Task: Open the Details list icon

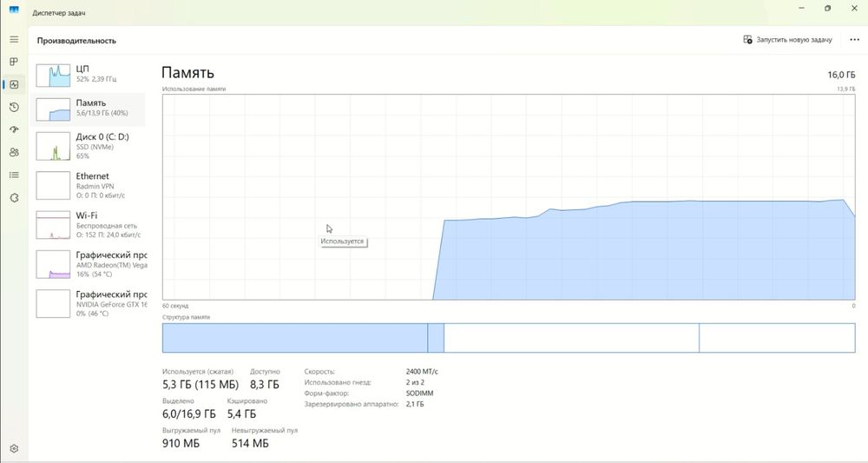Action: tap(15, 175)
